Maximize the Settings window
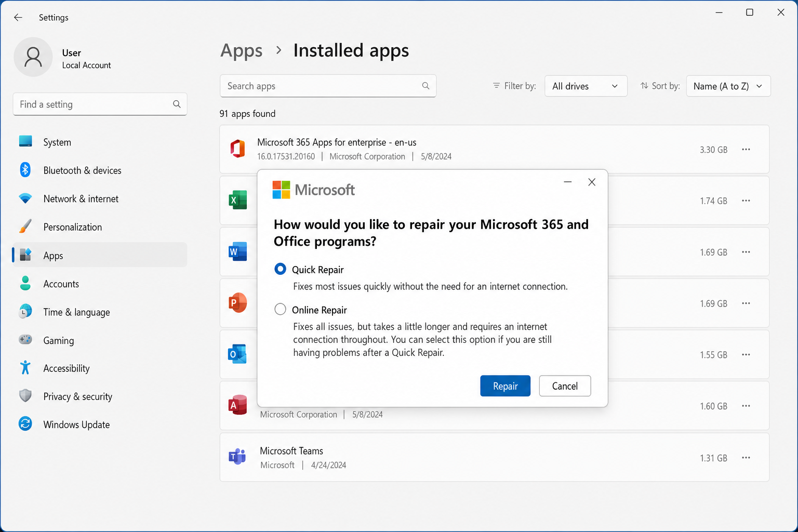This screenshot has height=532, width=798. click(x=750, y=12)
